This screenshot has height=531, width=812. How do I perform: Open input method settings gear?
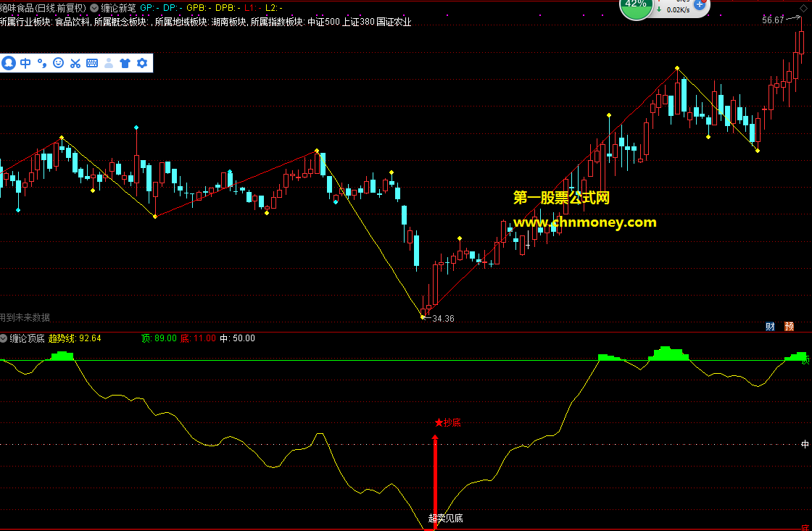pos(142,63)
